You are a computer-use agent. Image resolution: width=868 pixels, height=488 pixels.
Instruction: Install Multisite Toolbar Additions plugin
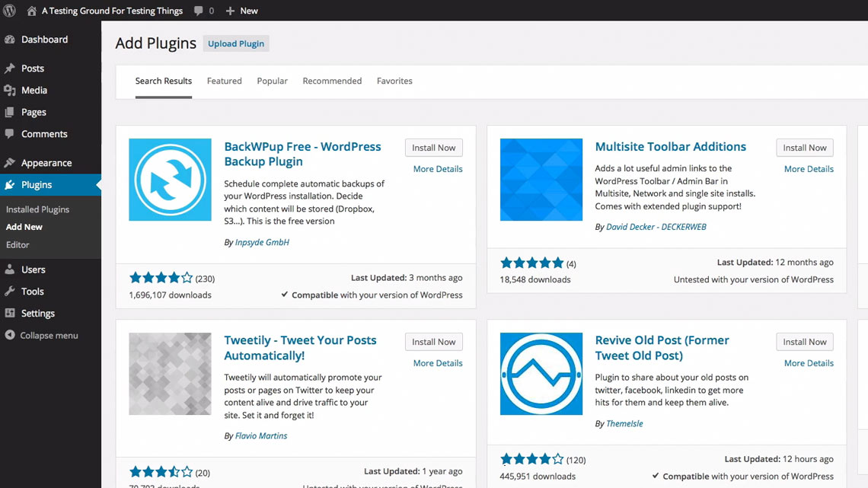click(804, 148)
